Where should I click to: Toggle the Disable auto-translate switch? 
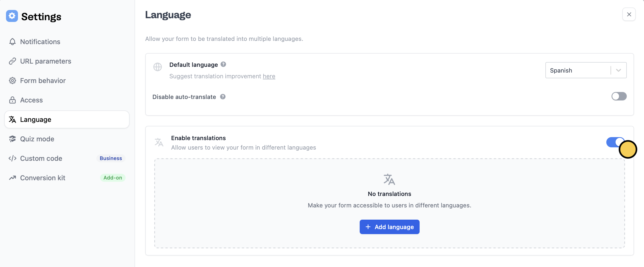pos(619,96)
